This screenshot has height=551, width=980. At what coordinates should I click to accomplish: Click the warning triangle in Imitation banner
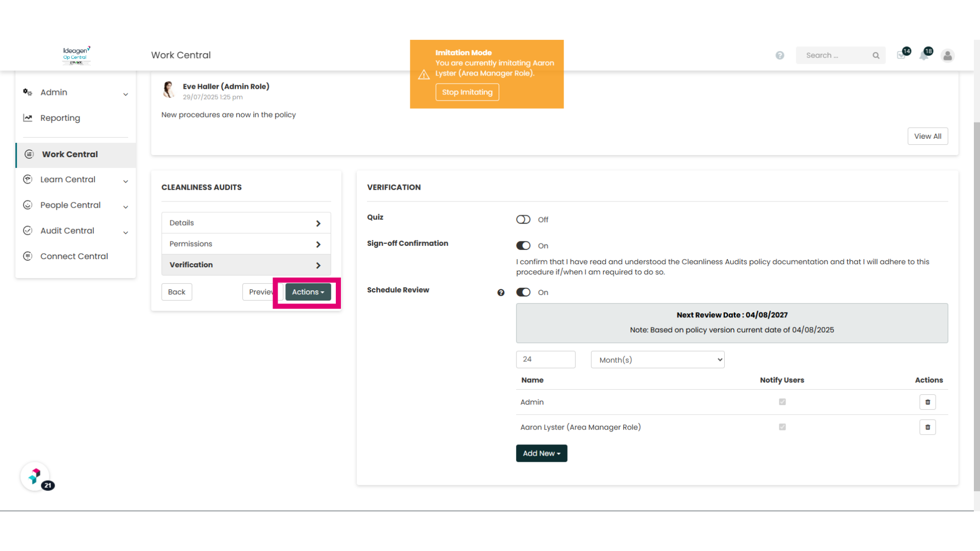tap(424, 75)
